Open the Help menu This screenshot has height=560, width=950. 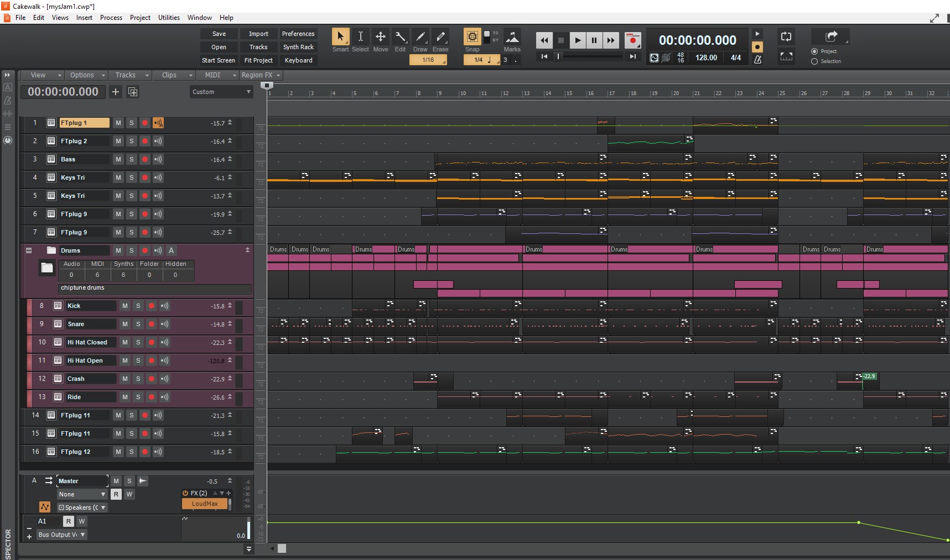tap(226, 18)
